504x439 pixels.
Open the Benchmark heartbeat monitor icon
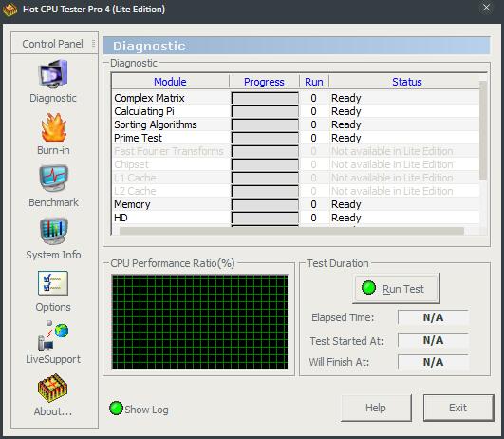click(53, 178)
